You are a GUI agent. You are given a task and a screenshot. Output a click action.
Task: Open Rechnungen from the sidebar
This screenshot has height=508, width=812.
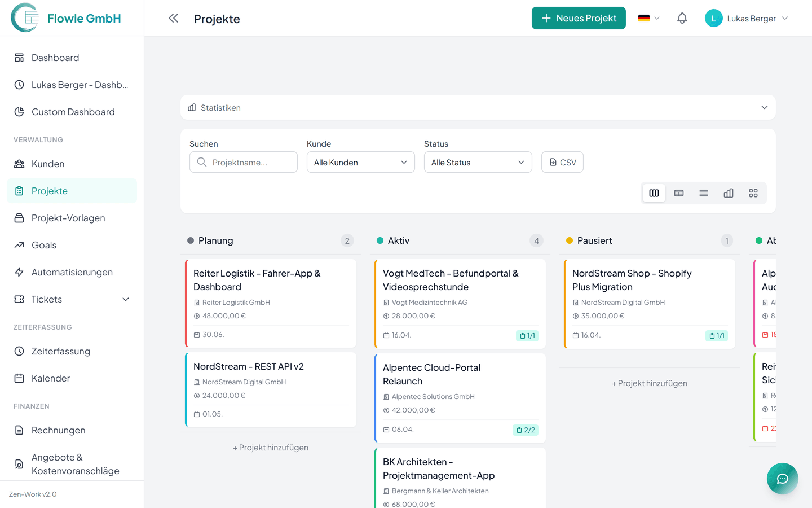(x=58, y=430)
